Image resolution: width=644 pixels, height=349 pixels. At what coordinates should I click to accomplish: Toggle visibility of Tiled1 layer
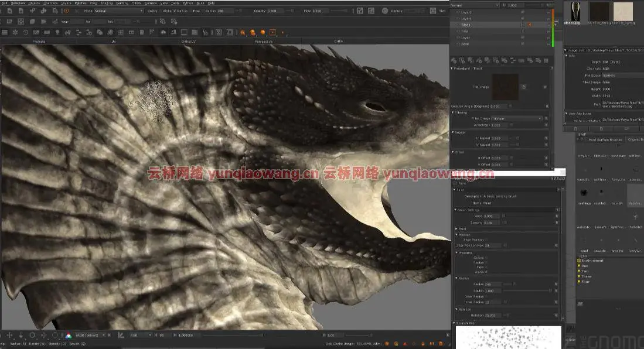pos(458,25)
